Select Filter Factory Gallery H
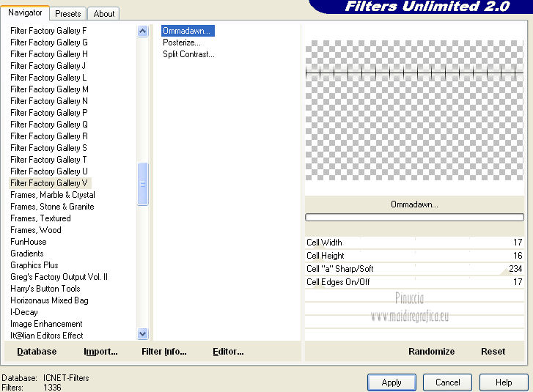This screenshot has width=533, height=392. [49, 54]
